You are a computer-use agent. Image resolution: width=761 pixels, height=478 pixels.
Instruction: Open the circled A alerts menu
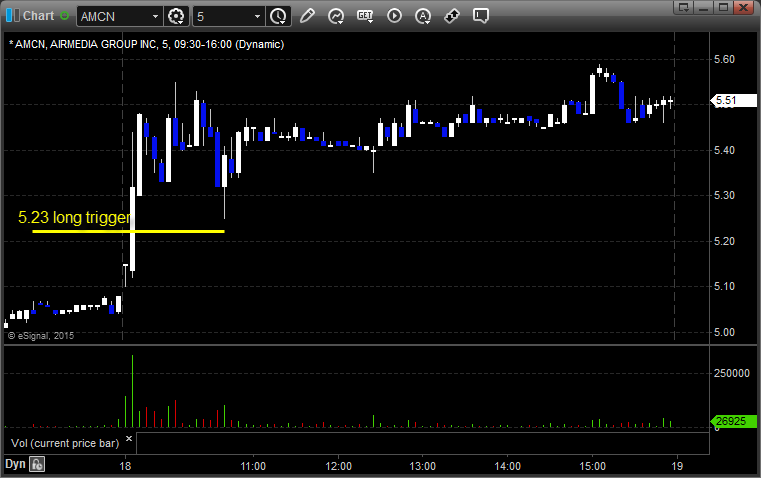pos(423,16)
